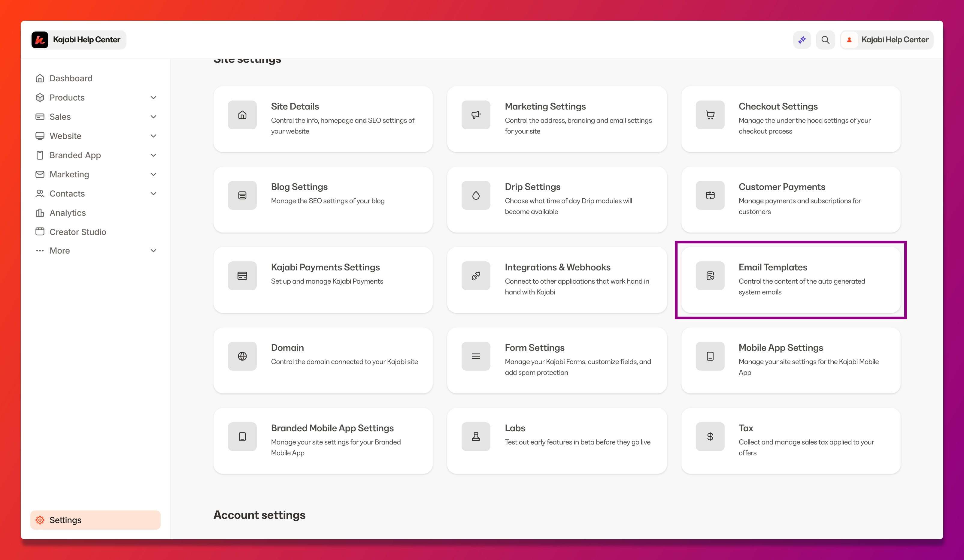
Task: Click 'Set up and manage Kajabi Payments' text
Action: 327,281
